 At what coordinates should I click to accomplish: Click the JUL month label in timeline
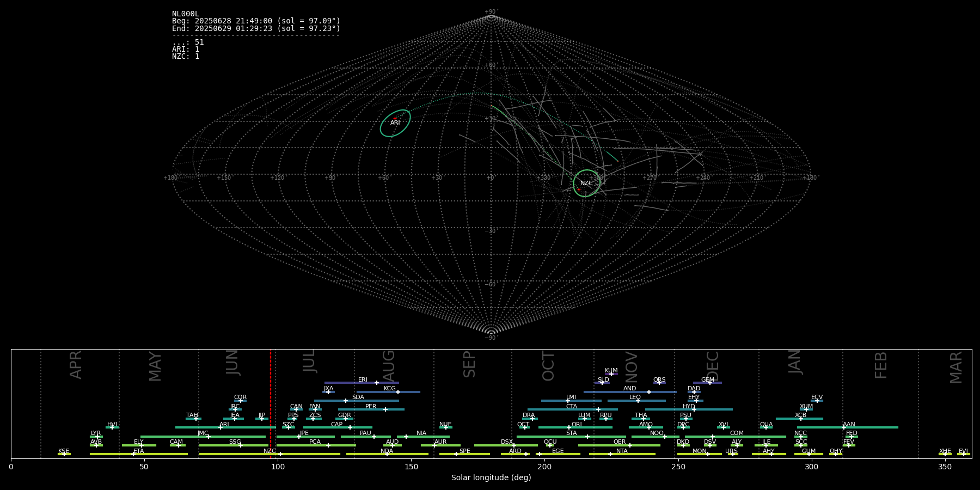click(309, 361)
